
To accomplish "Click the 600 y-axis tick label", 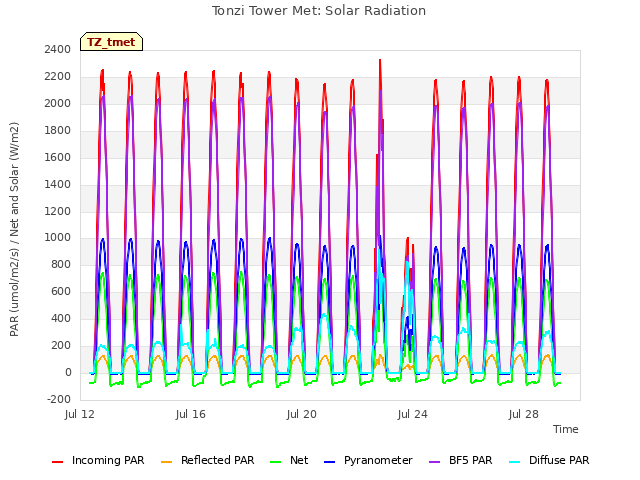I will coord(61,291).
